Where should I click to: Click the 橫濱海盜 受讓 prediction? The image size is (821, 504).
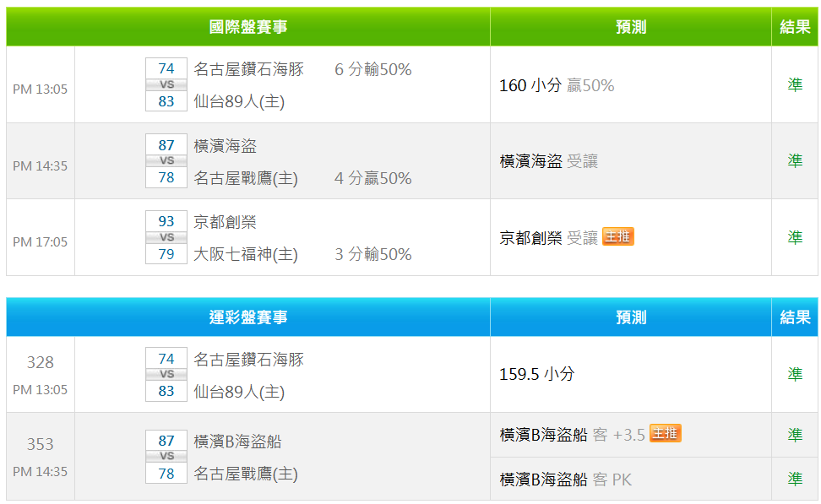coord(548,161)
